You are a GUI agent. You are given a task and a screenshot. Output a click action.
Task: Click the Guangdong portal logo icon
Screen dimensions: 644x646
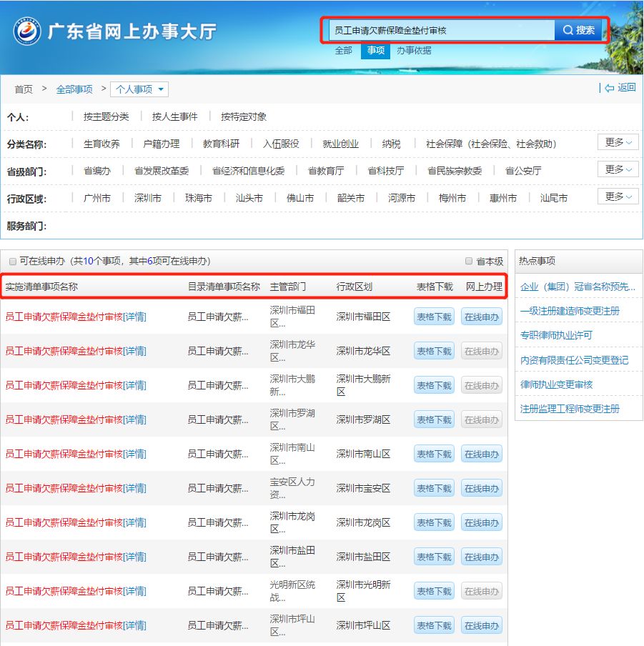click(26, 31)
